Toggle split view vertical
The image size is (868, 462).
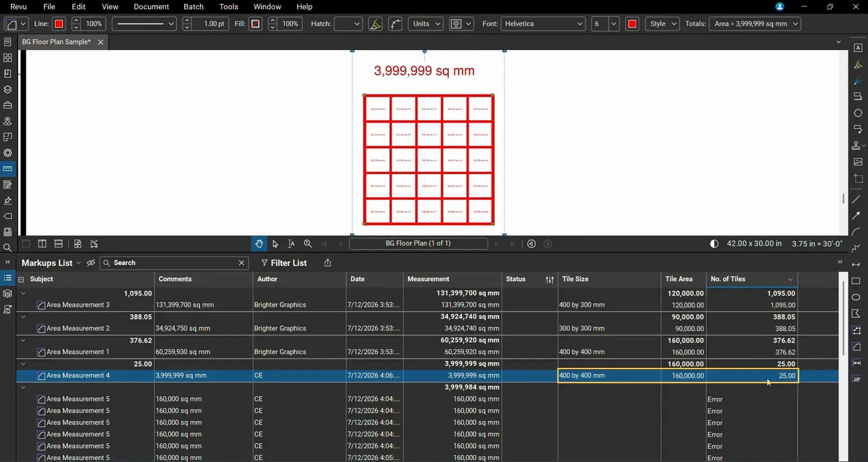coord(42,244)
